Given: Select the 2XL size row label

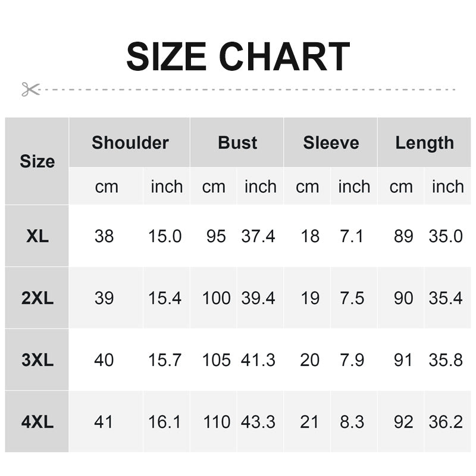Looking at the screenshot, I should pos(37,298).
